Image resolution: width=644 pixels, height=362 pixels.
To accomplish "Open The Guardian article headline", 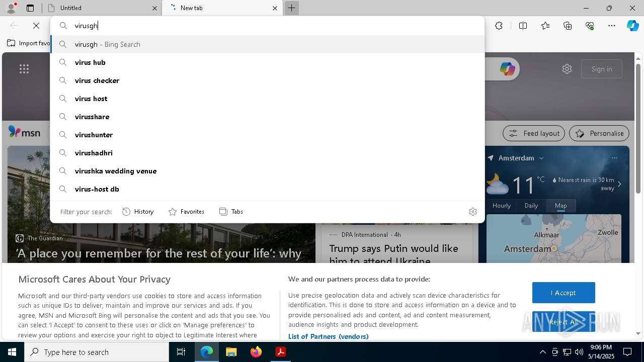I will [x=159, y=253].
